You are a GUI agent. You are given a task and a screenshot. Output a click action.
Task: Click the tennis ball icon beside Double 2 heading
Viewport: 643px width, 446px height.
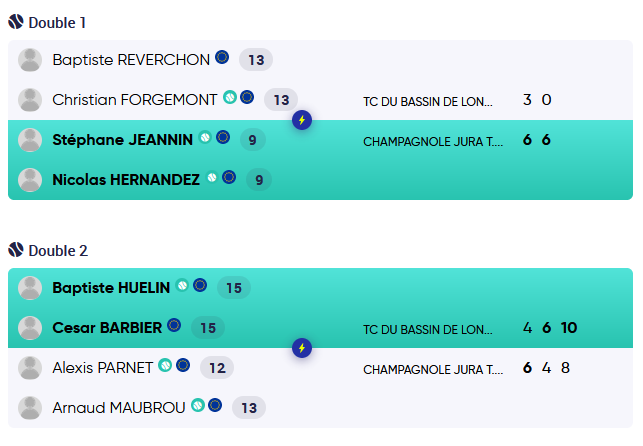15,249
